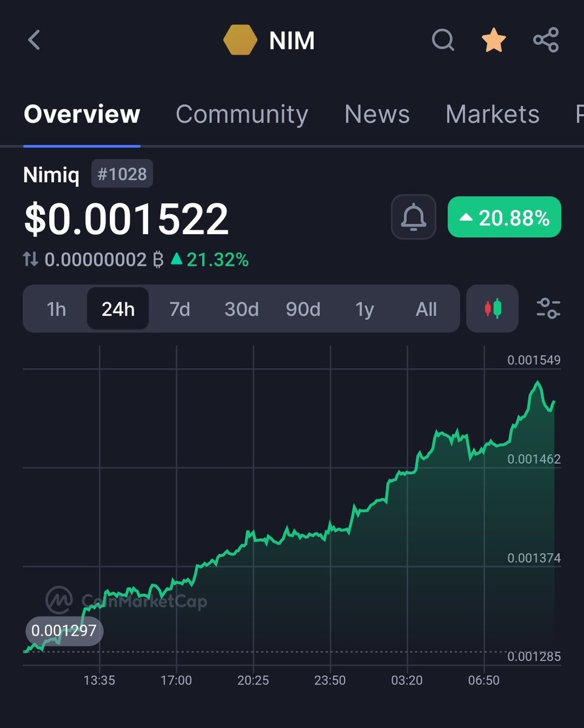The height and width of the screenshot is (728, 584).
Task: Tap the #1028 rank badge
Action: (x=122, y=175)
